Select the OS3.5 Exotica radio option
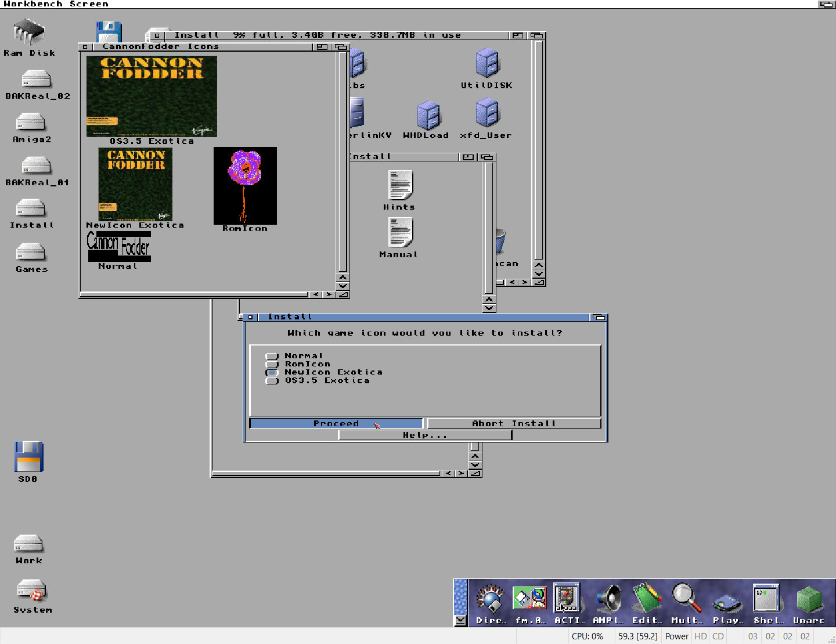Screen dimensions: 836x644 [272, 381]
